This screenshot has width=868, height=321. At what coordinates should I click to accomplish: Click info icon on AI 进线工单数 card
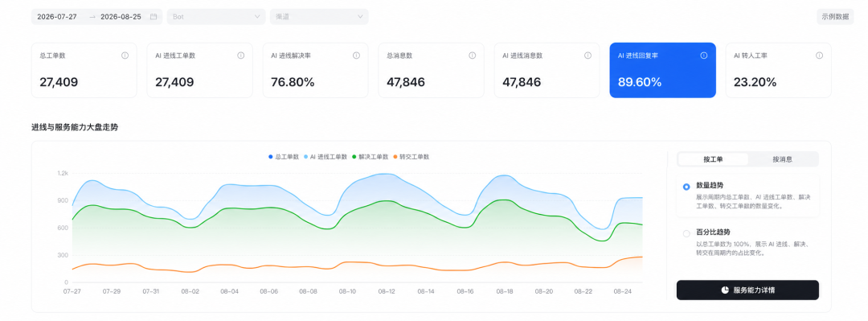241,56
